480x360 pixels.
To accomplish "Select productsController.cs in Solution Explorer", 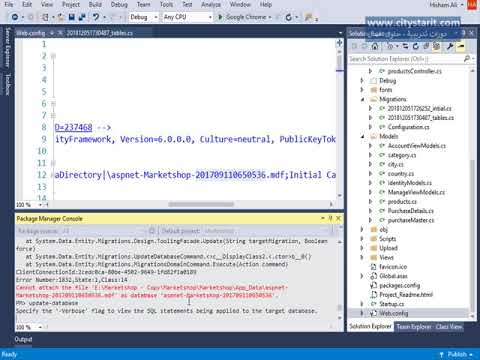I will [x=414, y=71].
